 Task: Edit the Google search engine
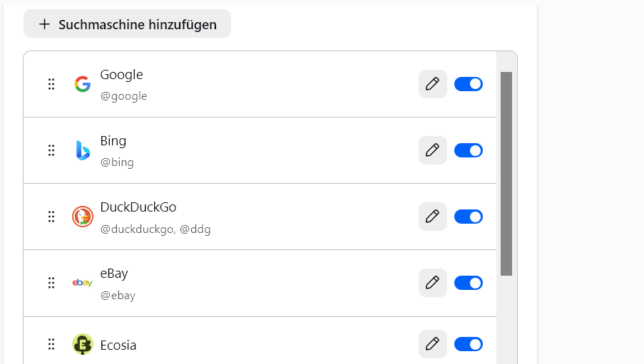pyautogui.click(x=432, y=84)
